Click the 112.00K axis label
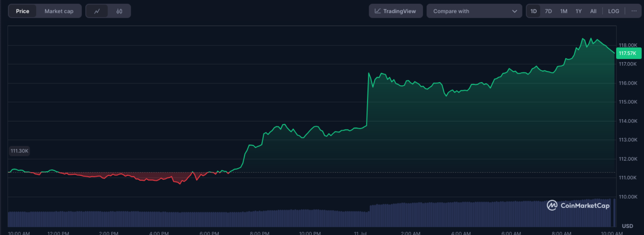This screenshot has width=644, height=235. tap(628, 159)
